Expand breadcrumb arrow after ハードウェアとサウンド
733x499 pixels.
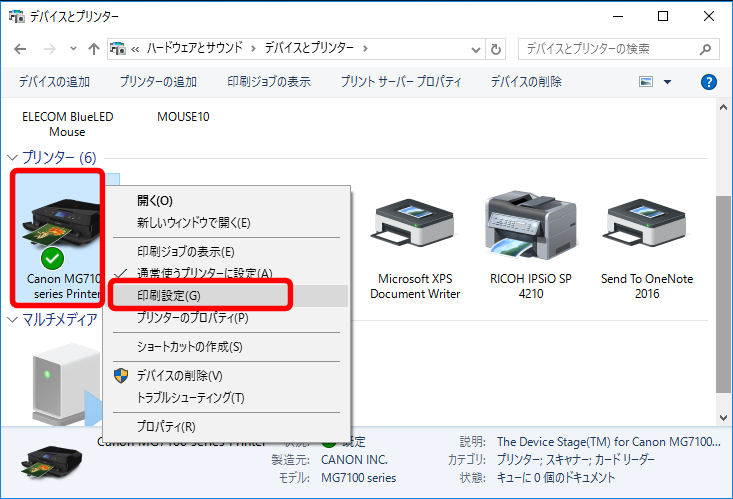253,49
